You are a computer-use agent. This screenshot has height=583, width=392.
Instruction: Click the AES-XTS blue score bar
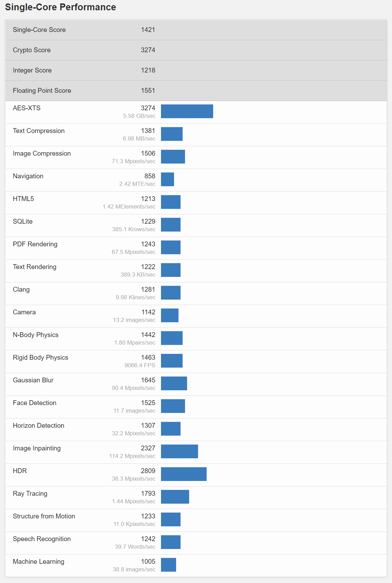187,111
